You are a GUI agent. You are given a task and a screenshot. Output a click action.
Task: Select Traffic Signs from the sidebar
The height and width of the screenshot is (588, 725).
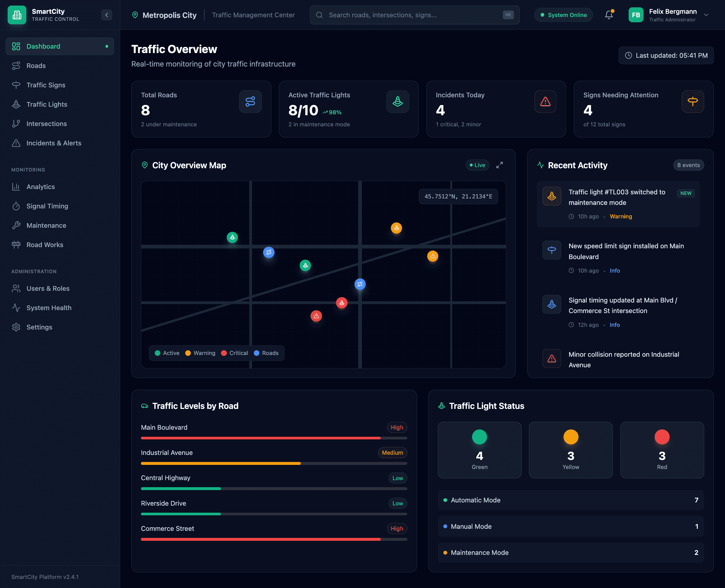46,85
